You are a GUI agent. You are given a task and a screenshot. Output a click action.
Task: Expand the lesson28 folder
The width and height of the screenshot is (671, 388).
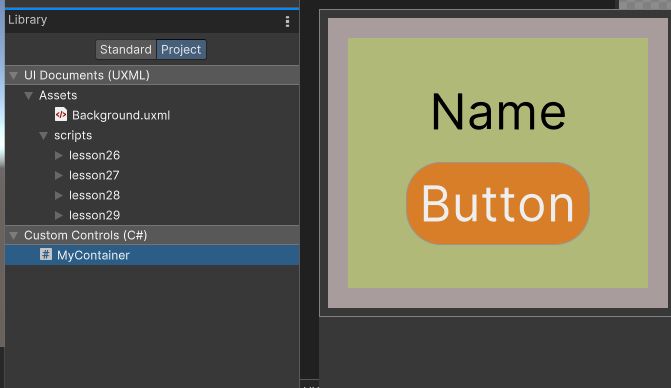(59, 195)
